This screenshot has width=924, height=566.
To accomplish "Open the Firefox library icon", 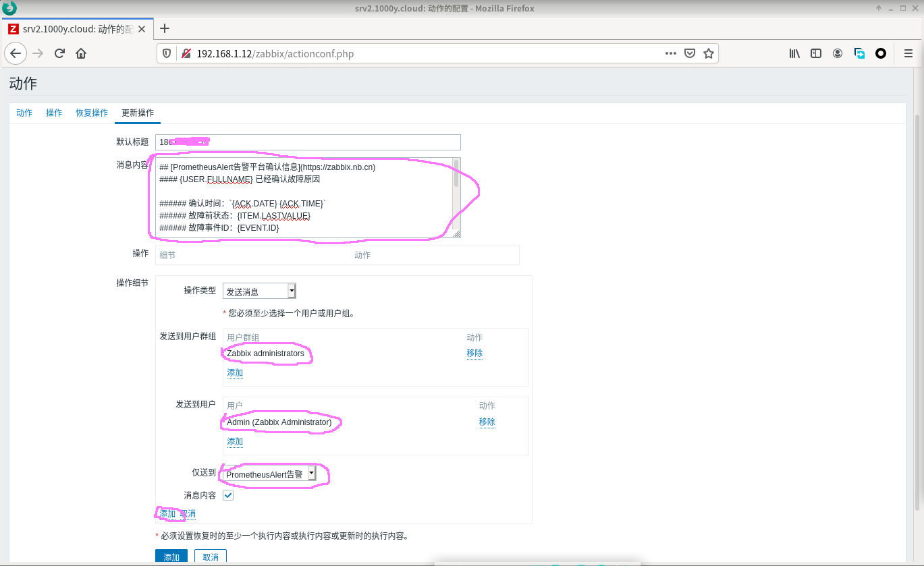I will pyautogui.click(x=794, y=53).
